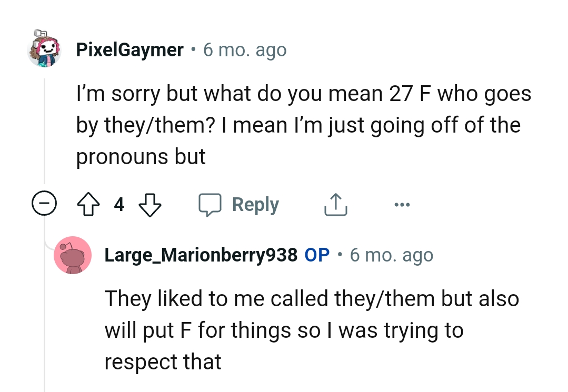Click the '6 mo. ago' timestamp

245,49
